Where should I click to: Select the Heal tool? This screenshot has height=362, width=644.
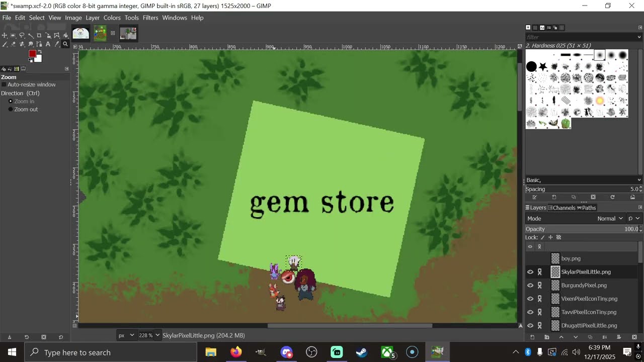coord(22,44)
